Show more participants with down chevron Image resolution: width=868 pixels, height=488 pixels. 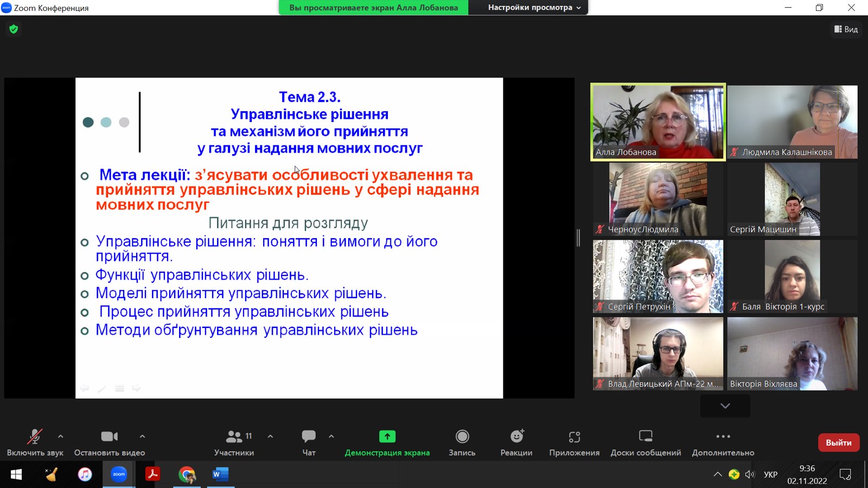[725, 406]
